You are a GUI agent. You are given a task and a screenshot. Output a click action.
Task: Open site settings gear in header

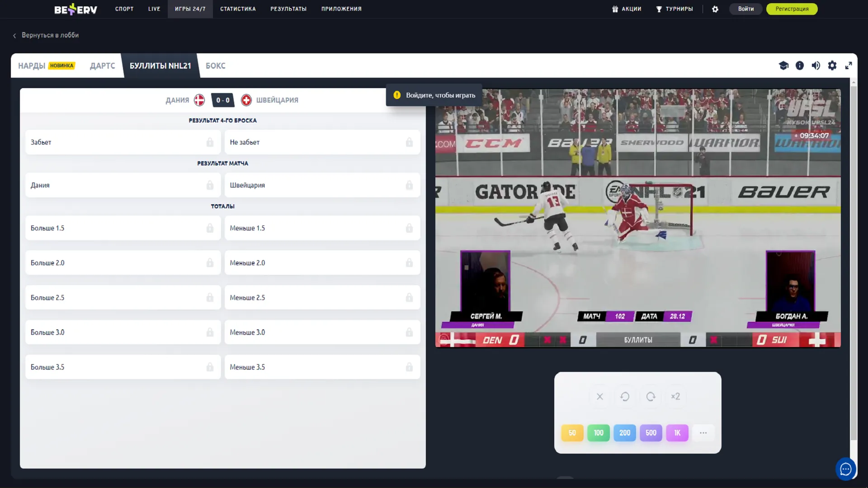coord(715,9)
